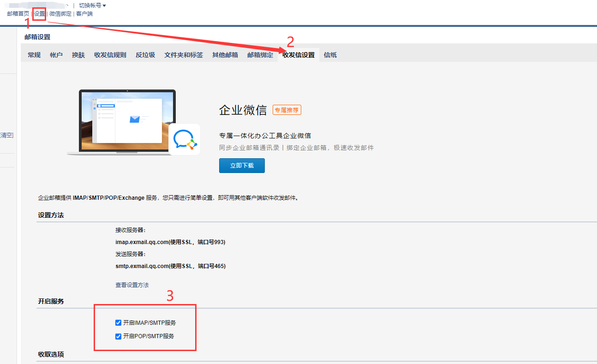Click the 开启服务 section heading

point(51,301)
